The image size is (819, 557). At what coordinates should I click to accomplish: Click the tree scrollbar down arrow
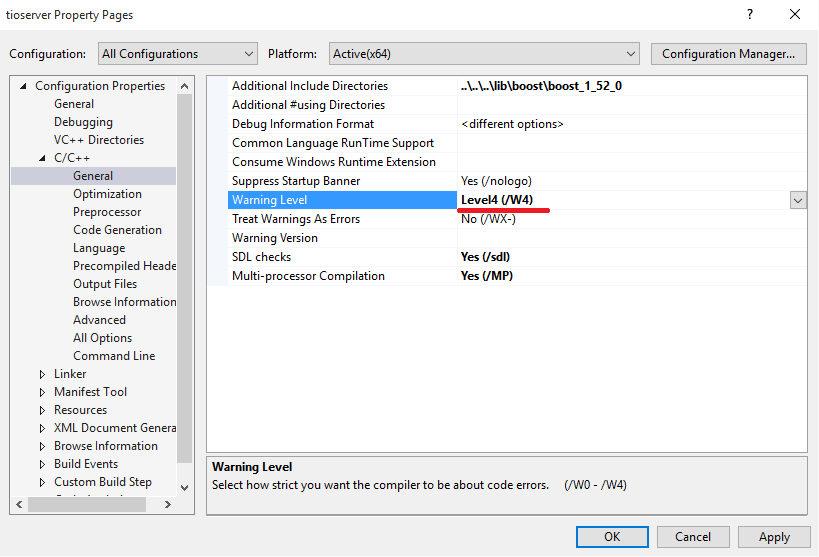[x=184, y=487]
